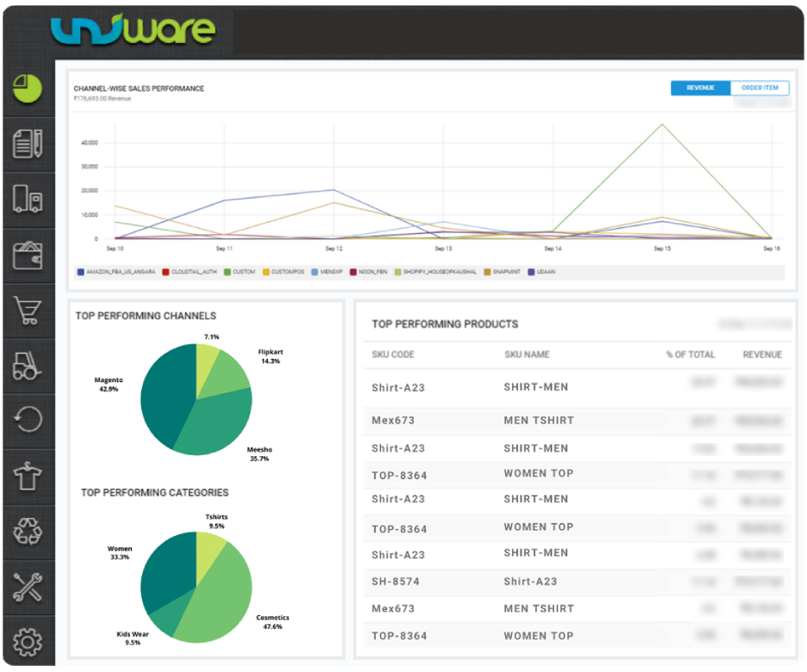Click the total revenue text under chart title
Viewport: 807px width, 672px height.
click(102, 99)
